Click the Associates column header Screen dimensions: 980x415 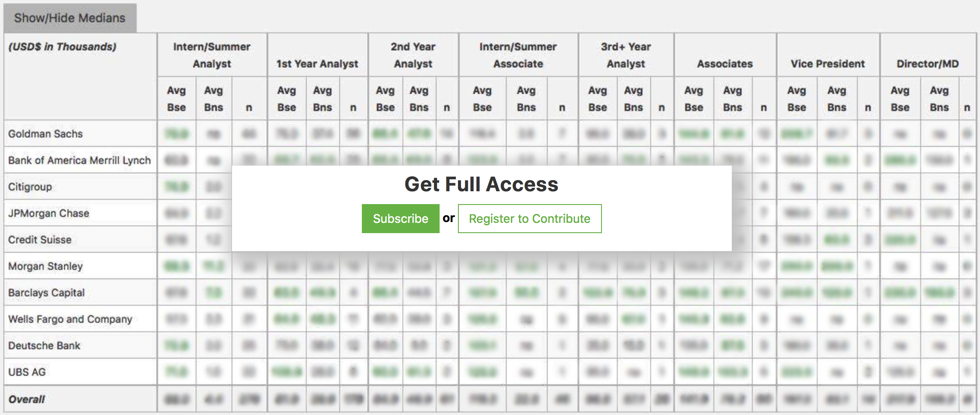[725, 64]
